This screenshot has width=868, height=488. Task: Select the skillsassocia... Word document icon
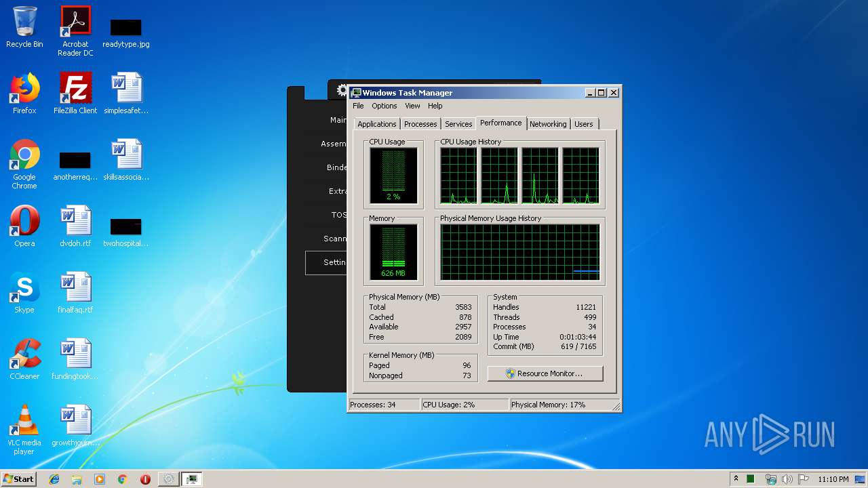126,160
